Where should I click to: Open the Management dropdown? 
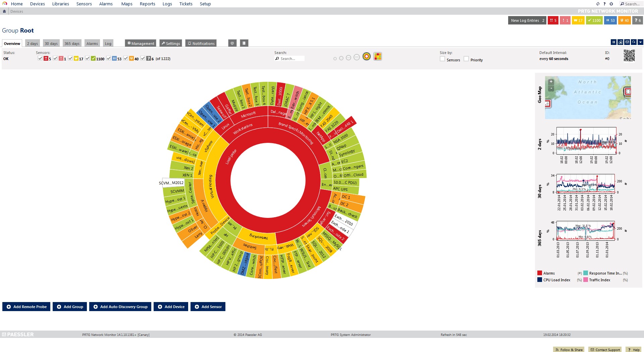(140, 43)
